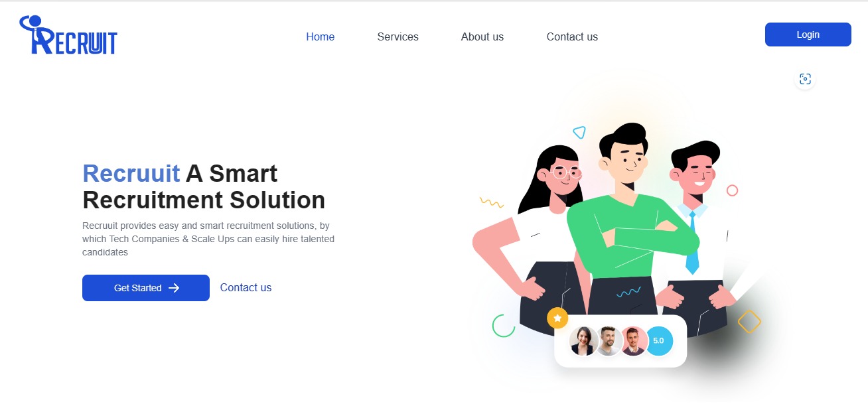Click the Login button

808,34
